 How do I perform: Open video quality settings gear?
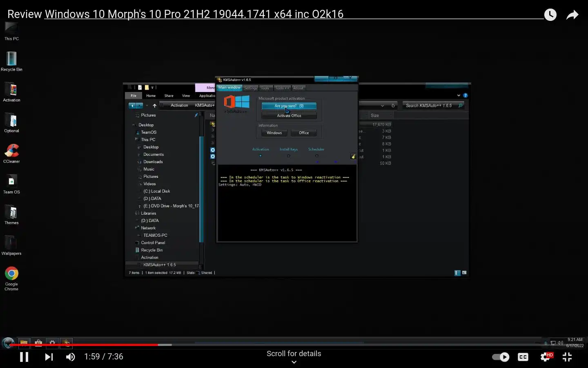(546, 357)
